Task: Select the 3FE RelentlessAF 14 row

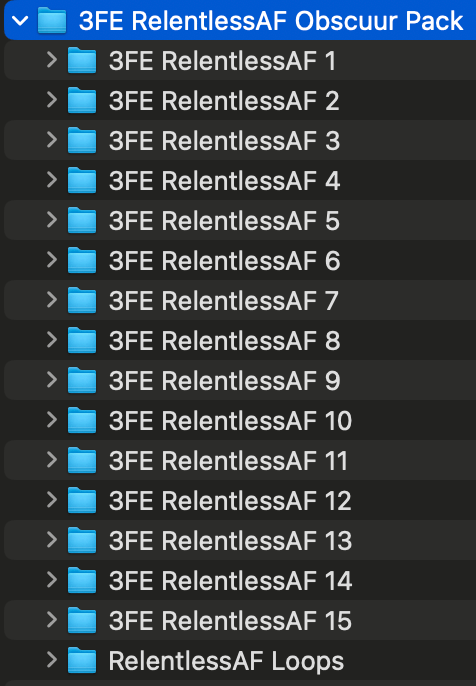Action: [x=240, y=580]
